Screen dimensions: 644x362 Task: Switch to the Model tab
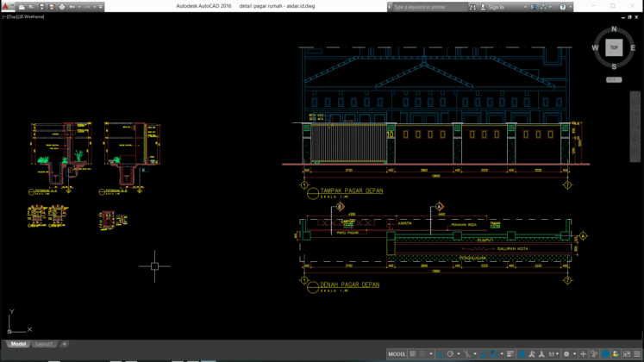(18, 344)
